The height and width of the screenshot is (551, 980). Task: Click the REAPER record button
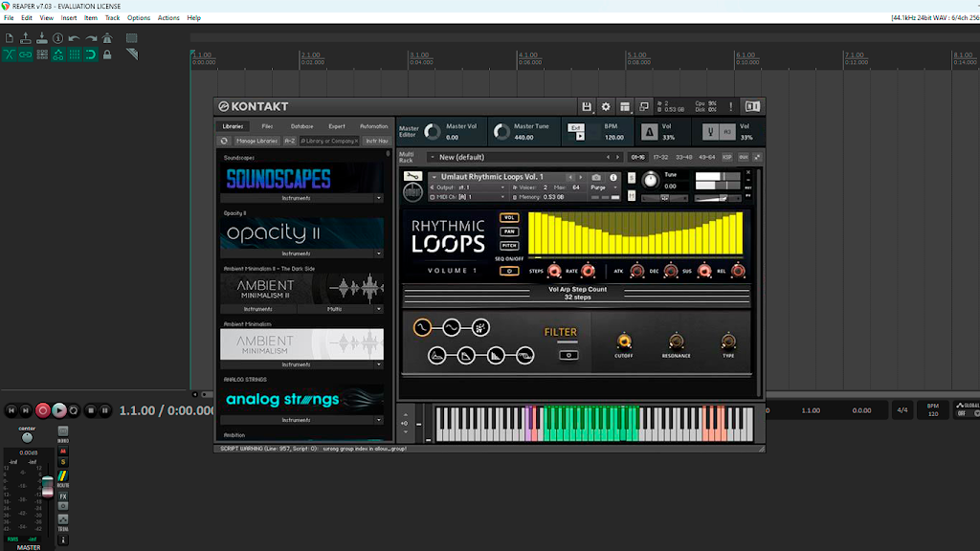[42, 410]
